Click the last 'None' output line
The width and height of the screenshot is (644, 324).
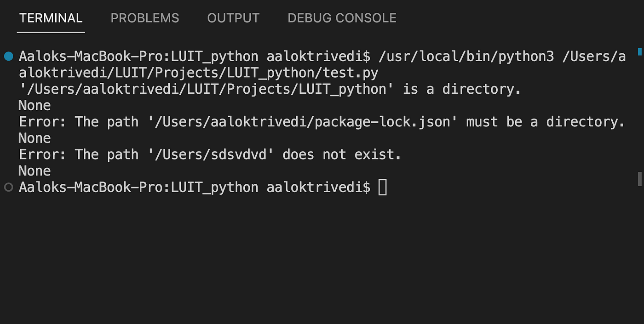coord(34,171)
